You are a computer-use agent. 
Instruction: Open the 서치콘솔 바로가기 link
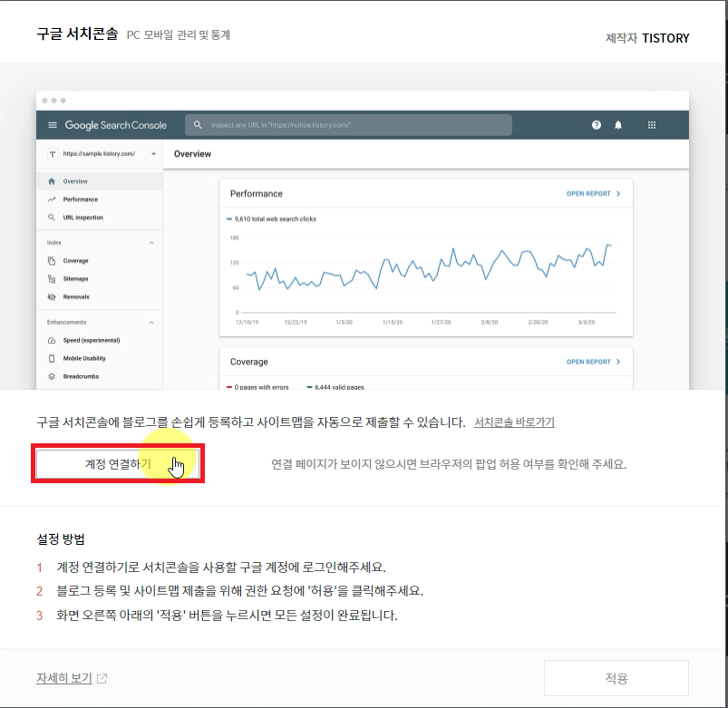click(514, 422)
